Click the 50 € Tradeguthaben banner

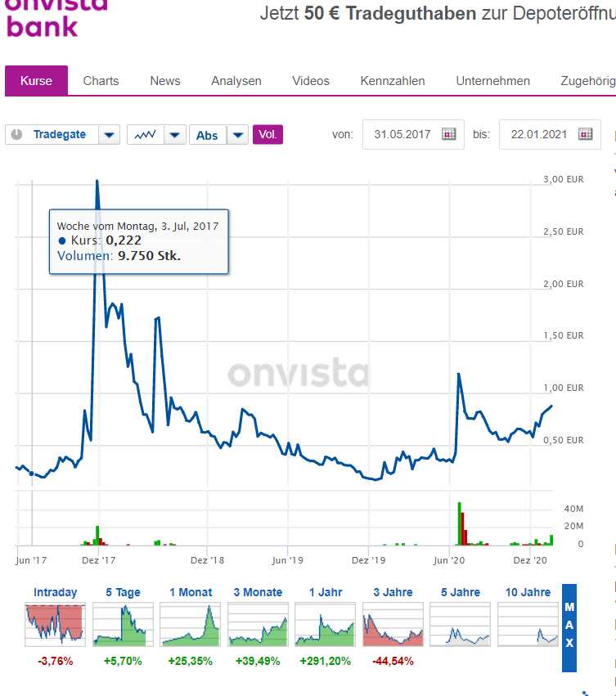click(438, 13)
